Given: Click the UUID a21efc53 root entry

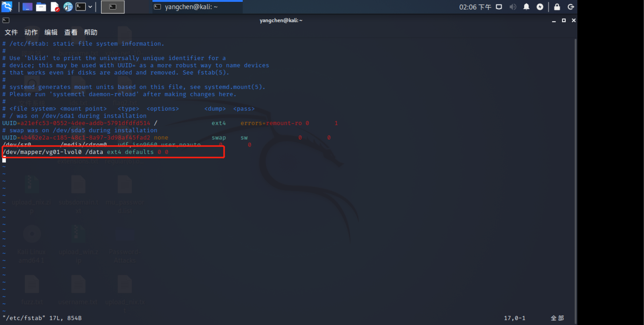Looking at the screenshot, I should pos(76,123).
